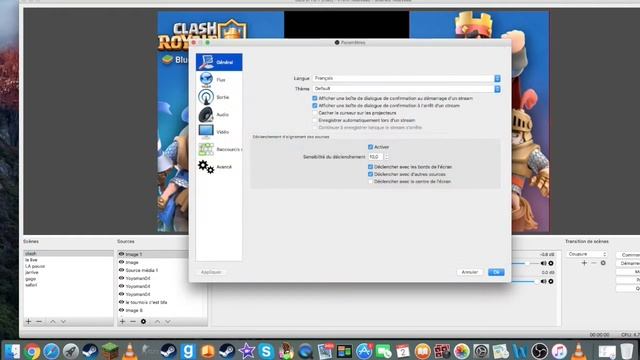
Task: Remove scene transition with minus icon
Action: pos(594,263)
